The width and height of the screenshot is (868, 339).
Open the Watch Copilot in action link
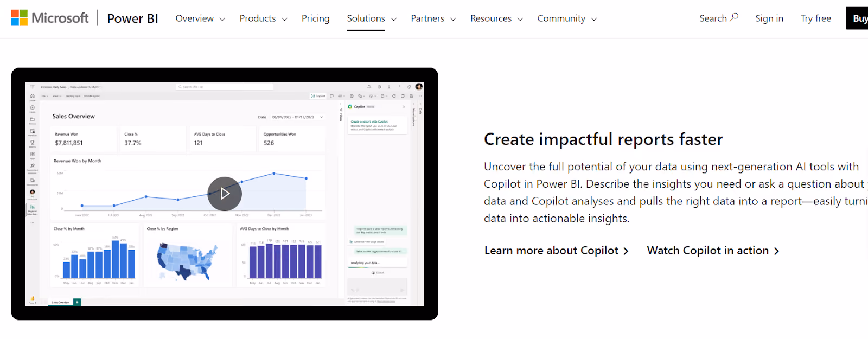click(x=713, y=251)
